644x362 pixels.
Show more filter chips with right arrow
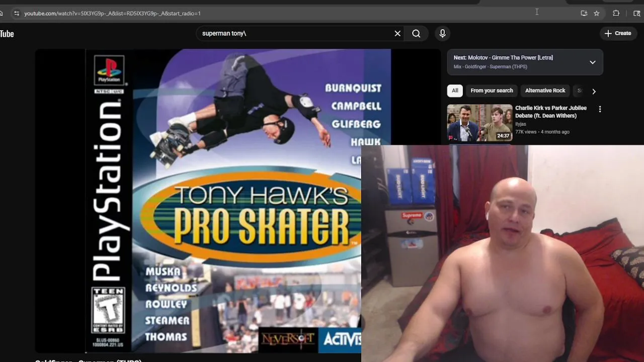pyautogui.click(x=594, y=92)
